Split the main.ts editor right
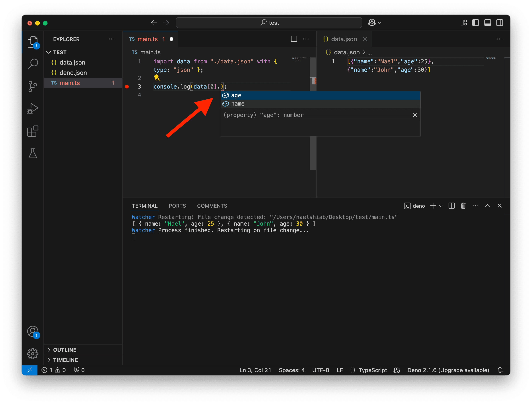The height and width of the screenshot is (404, 532). (x=294, y=39)
